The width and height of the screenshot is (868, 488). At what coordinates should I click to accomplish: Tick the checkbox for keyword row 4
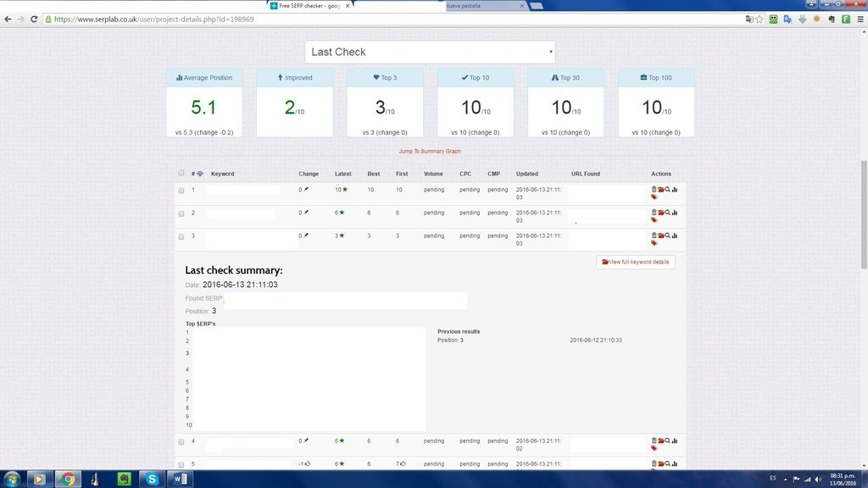(181, 442)
